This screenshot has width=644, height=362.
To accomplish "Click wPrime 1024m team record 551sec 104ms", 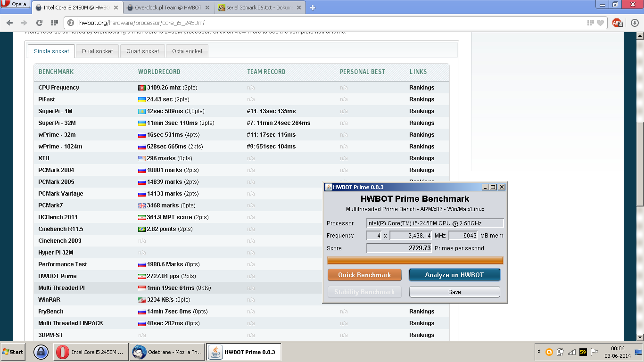I will point(271,147).
